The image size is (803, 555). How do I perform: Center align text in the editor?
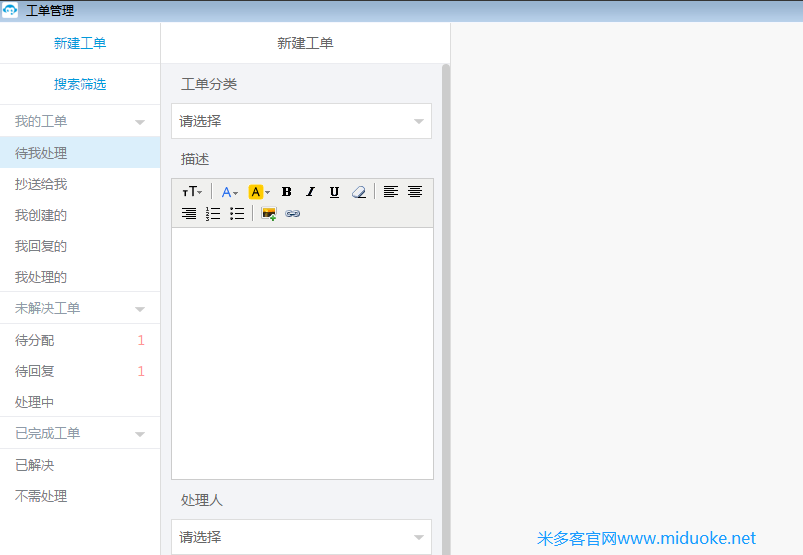[415, 192]
